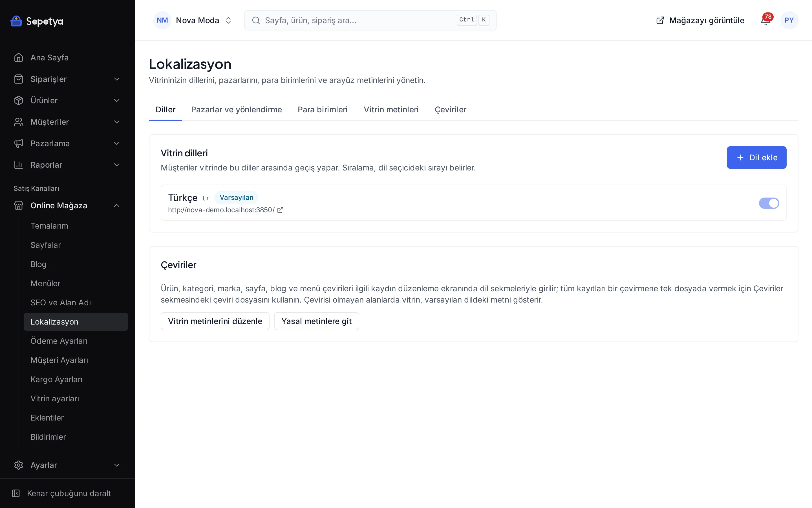Open the Nova Moda store switcher arrows
The height and width of the screenshot is (508, 812).
(x=228, y=21)
